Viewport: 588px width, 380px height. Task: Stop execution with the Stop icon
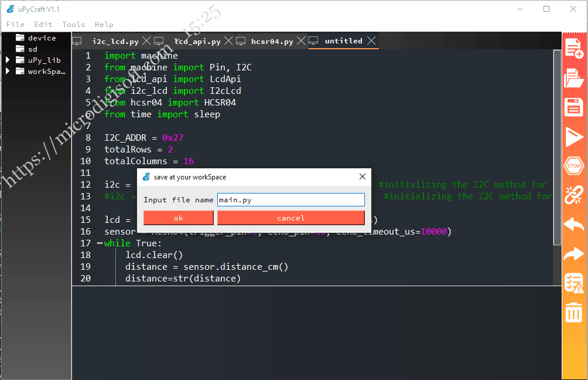coord(573,166)
